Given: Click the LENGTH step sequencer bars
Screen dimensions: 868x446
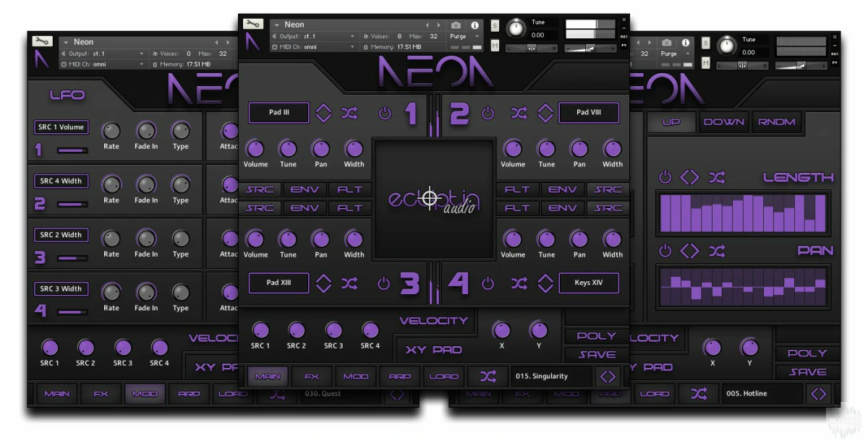Looking at the screenshot, I should click(x=743, y=213).
